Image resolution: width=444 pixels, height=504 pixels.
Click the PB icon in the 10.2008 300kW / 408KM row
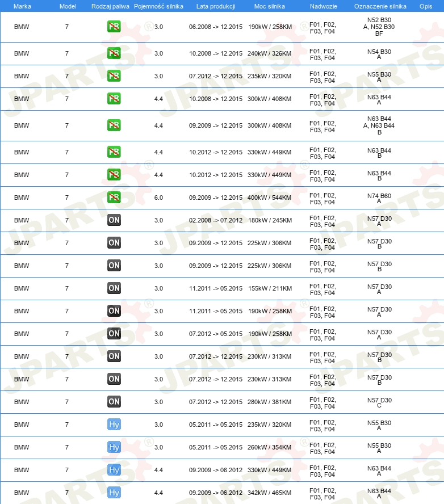click(x=114, y=99)
